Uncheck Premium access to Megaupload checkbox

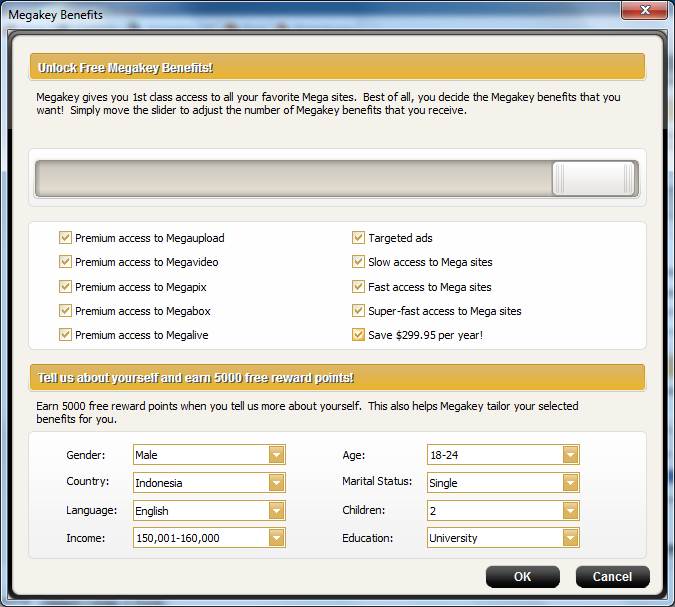(65, 237)
